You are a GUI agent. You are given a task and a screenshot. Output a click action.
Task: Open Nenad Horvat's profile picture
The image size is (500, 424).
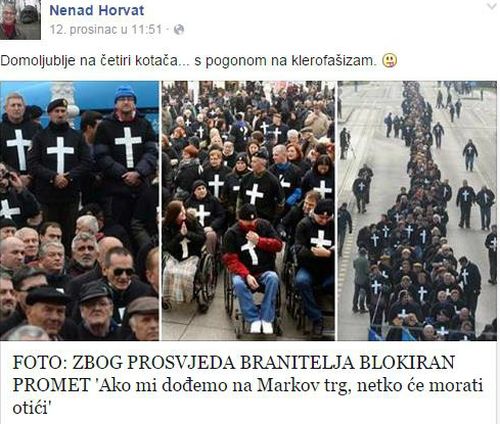coord(20,20)
